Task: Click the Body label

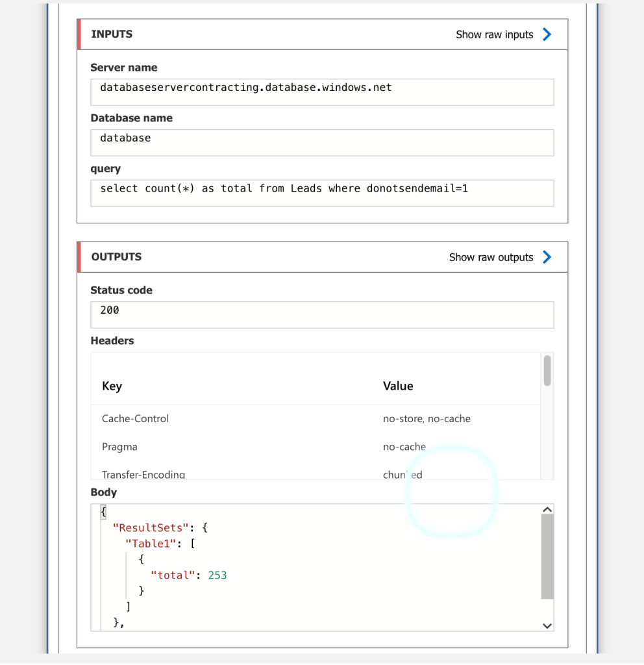Action: coord(104,492)
